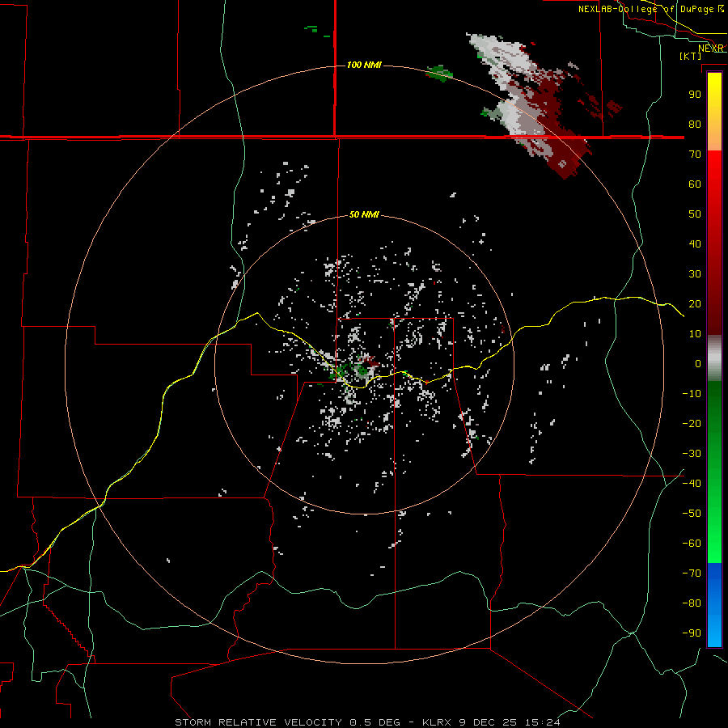
Task: Click the 0 value on the color scale
Action: (x=698, y=364)
